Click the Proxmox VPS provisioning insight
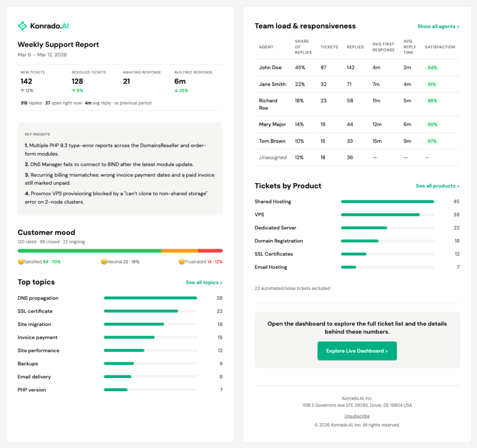This screenshot has width=477, height=448. (116, 198)
